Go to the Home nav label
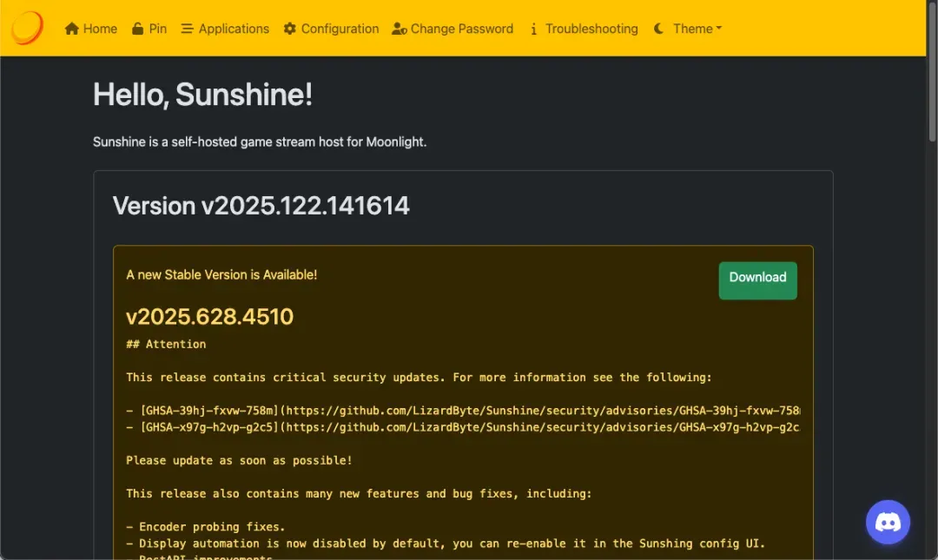Viewport: 938px width, 560px height. pos(100,29)
